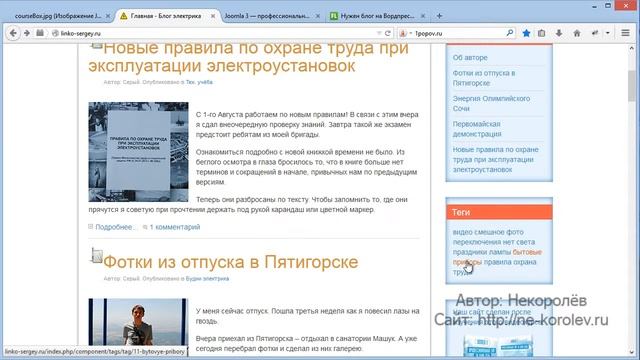Switch to the courseBox.jpg tab

coord(58,16)
